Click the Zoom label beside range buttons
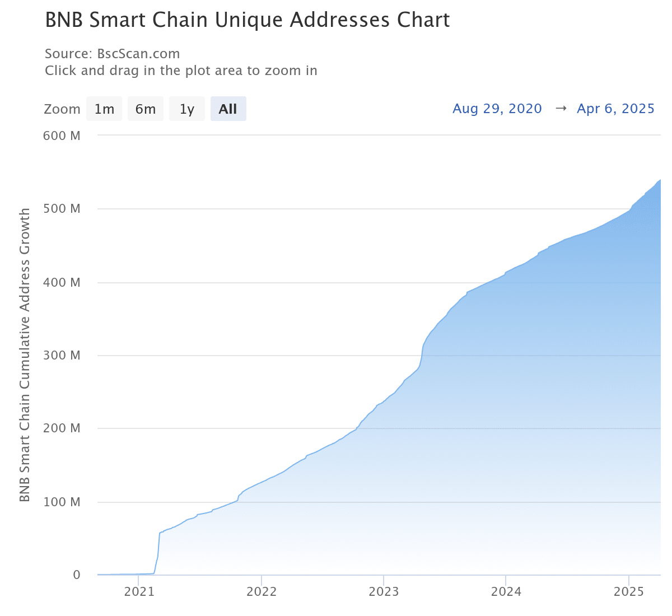Viewport: 672px width, 616px height. click(x=62, y=109)
